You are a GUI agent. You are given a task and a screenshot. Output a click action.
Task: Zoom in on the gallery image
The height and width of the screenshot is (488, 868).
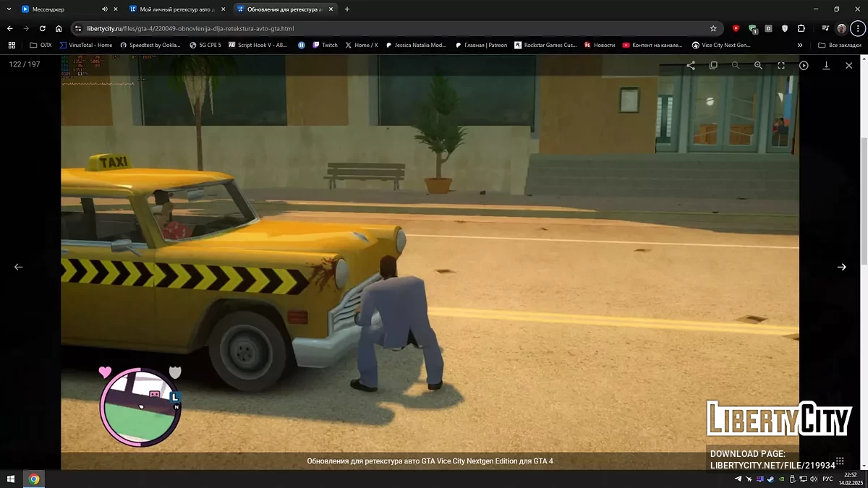tap(758, 65)
